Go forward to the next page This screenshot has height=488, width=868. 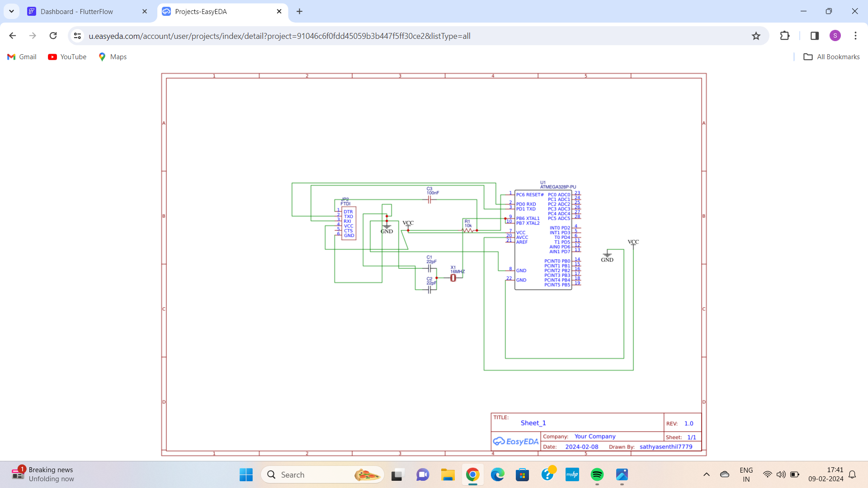(x=33, y=36)
